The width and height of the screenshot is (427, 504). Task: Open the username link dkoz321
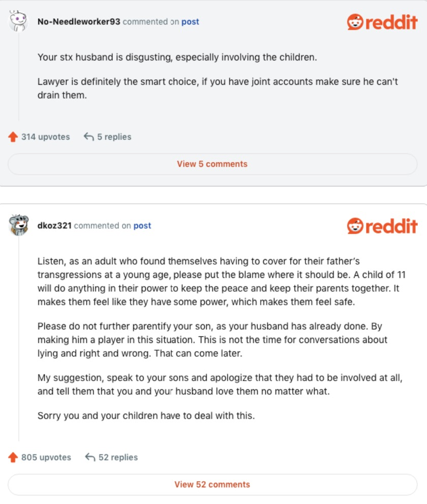(54, 226)
